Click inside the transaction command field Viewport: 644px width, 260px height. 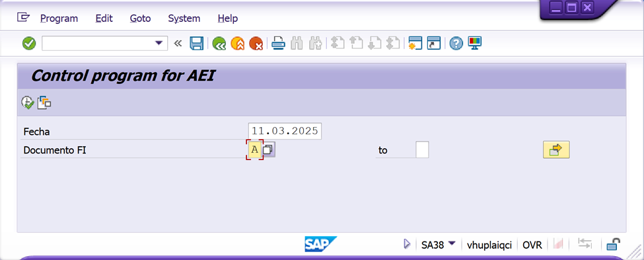click(x=98, y=43)
